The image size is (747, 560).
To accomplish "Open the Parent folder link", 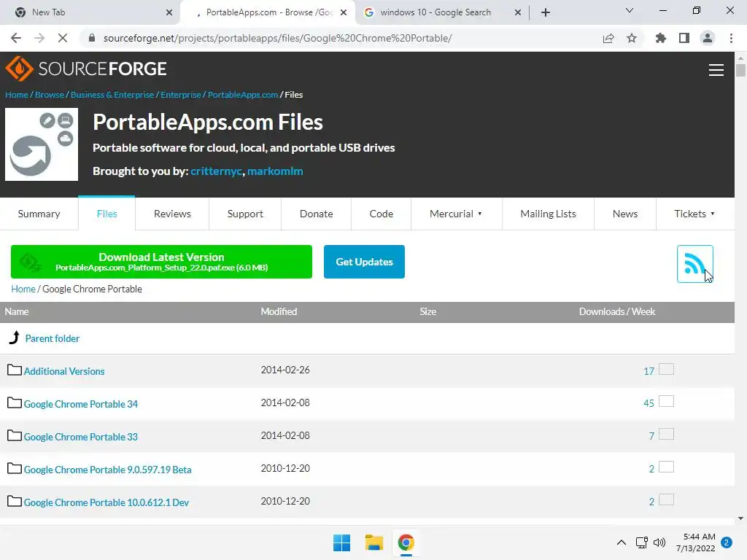I will [x=53, y=338].
